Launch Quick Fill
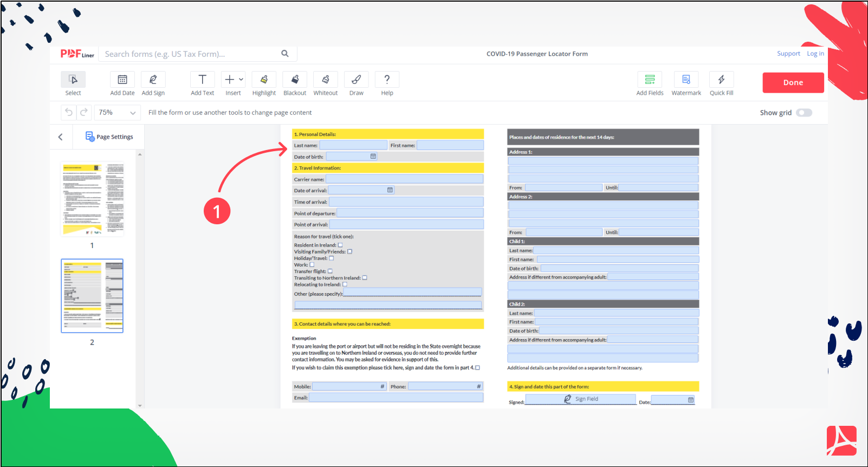The height and width of the screenshot is (467, 868). pyautogui.click(x=722, y=80)
